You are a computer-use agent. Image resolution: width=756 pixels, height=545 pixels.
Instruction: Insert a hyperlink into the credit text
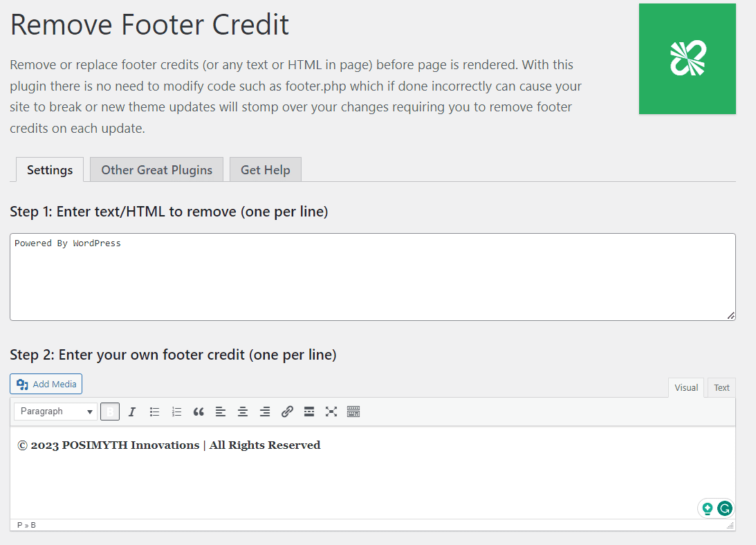(x=287, y=412)
